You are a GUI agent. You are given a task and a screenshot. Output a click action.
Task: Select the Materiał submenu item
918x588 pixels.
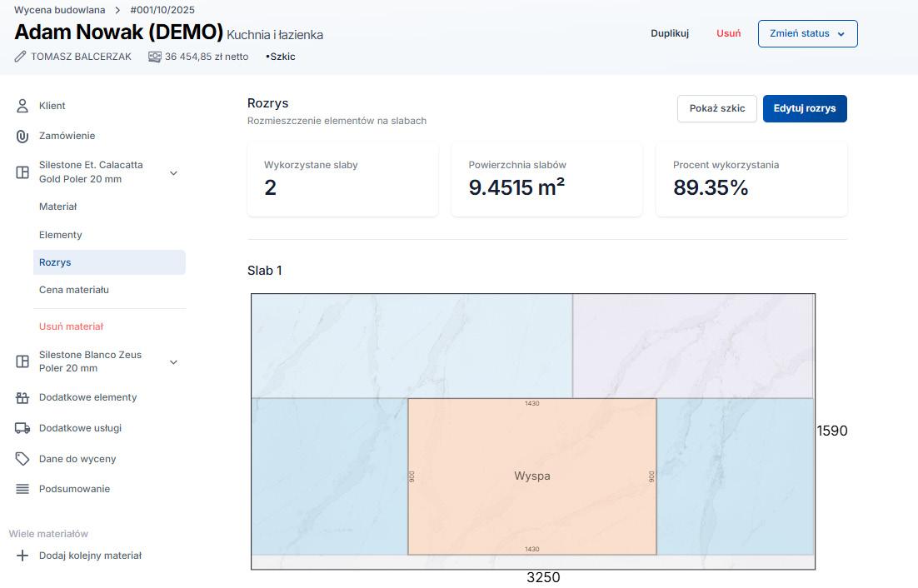tap(58, 207)
